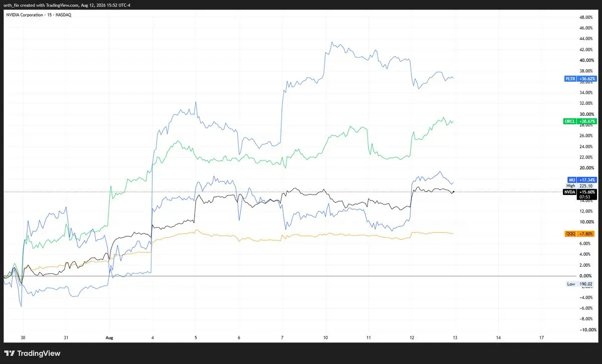Select the +28.67% ORCL value tag
Image resolution: width=602 pixels, height=364 pixels.
tap(586, 121)
